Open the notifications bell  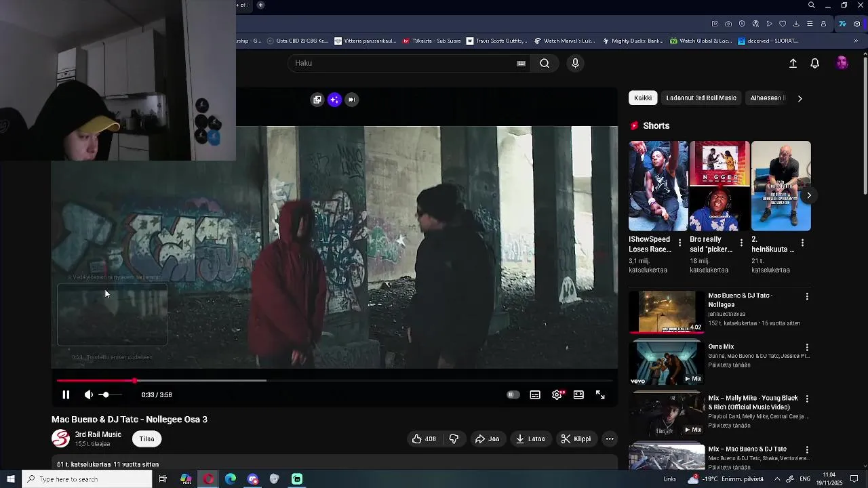click(x=815, y=63)
